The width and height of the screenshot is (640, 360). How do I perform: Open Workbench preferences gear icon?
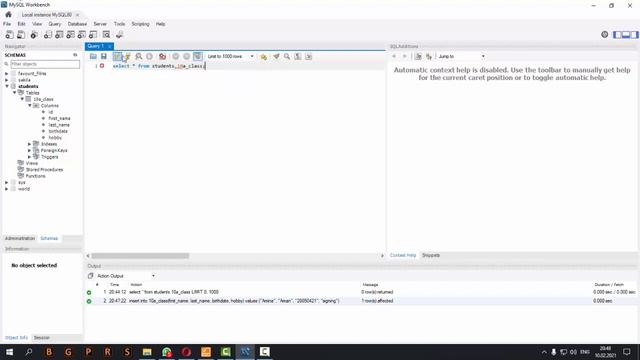coord(604,35)
